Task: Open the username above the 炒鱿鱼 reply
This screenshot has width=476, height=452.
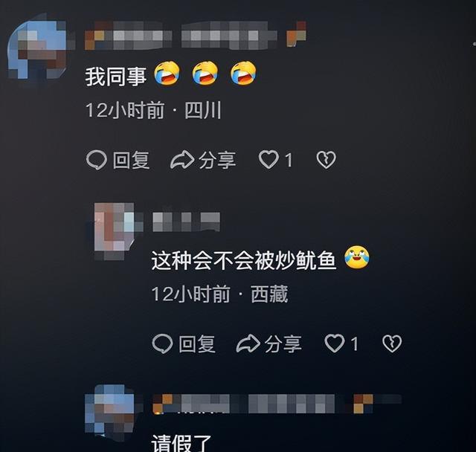Action: pyautogui.click(x=186, y=222)
